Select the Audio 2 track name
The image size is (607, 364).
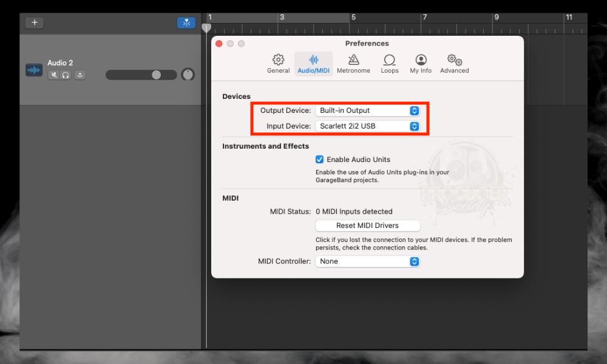pyautogui.click(x=60, y=62)
